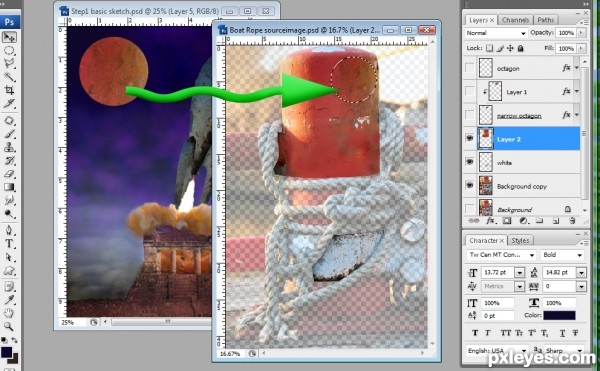Switch to the Channels tab

click(x=515, y=20)
